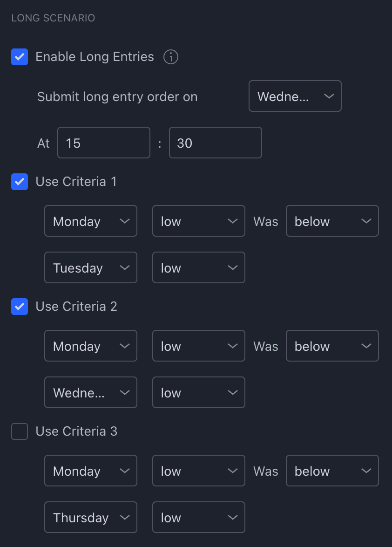The height and width of the screenshot is (547, 392).
Task: Open the low dropdown next to Thursday
Action: (x=198, y=517)
